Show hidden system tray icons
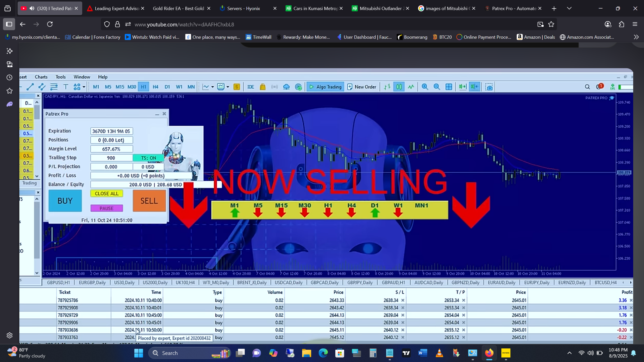The width and height of the screenshot is (644, 362). 570,353
